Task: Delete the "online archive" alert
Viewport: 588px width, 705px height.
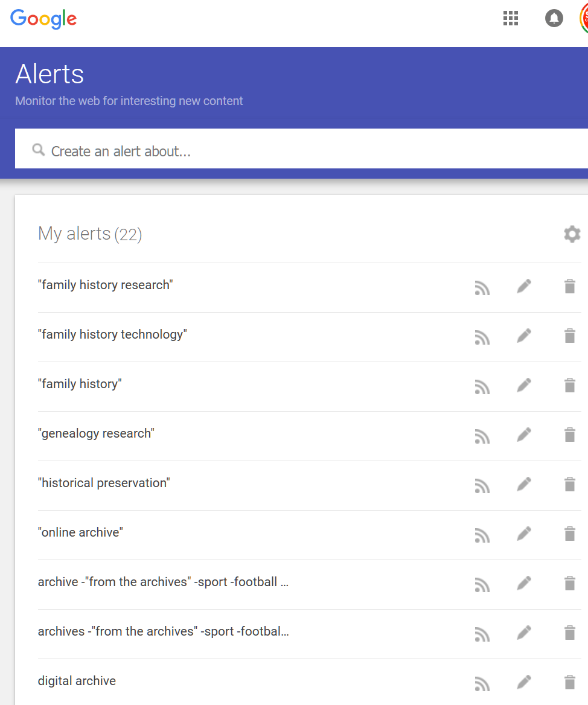Action: 569,533
